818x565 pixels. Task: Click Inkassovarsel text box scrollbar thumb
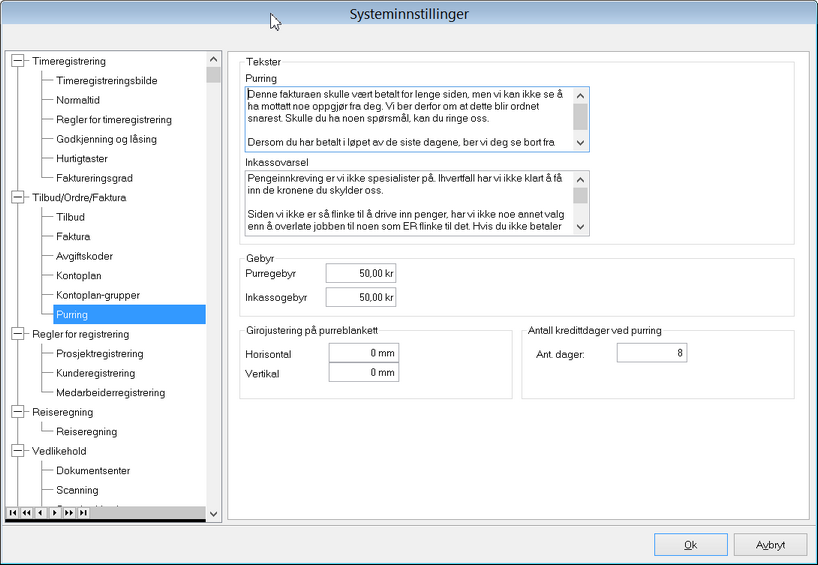[x=580, y=196]
